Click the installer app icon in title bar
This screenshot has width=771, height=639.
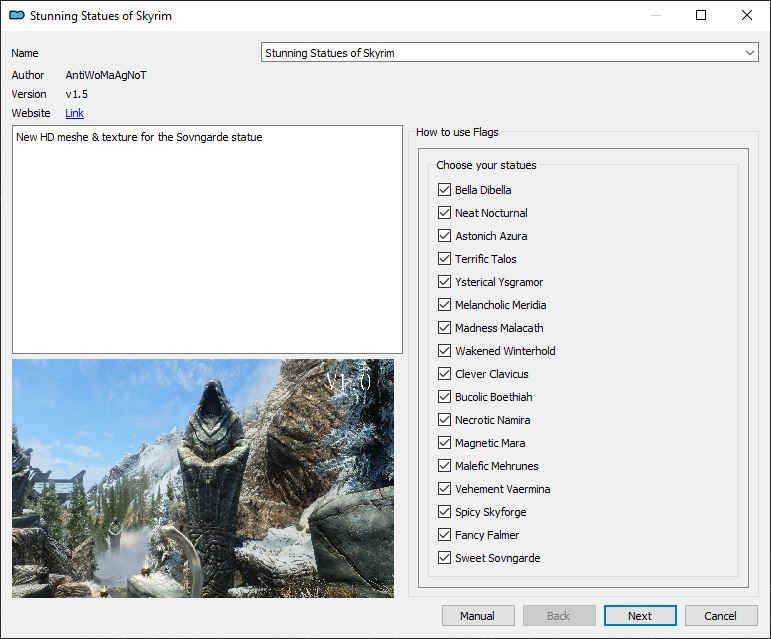click(x=17, y=15)
